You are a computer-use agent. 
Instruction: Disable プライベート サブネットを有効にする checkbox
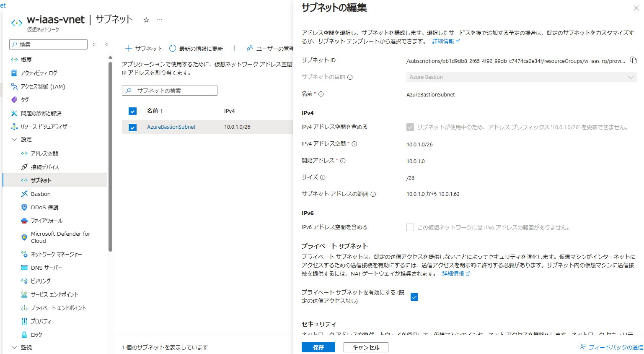(414, 297)
